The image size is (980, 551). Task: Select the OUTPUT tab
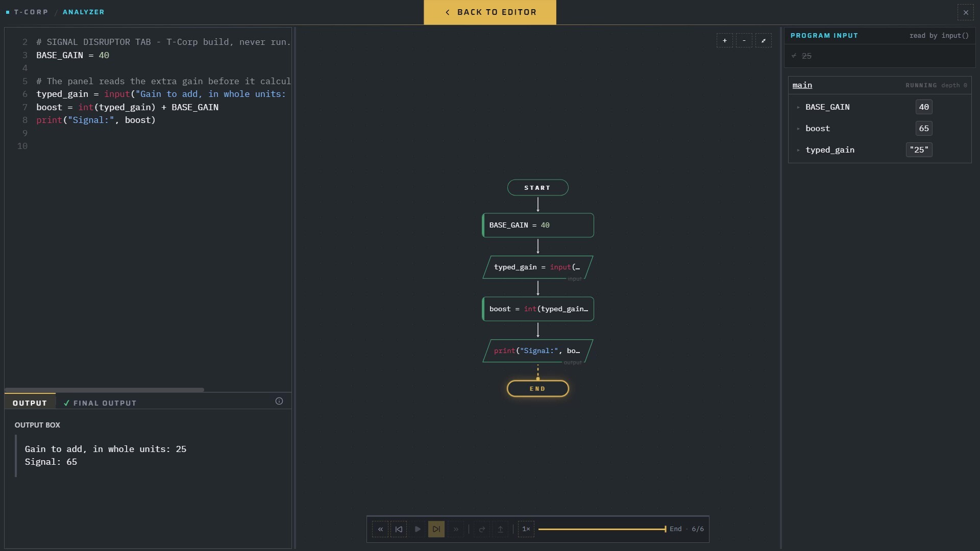30,403
